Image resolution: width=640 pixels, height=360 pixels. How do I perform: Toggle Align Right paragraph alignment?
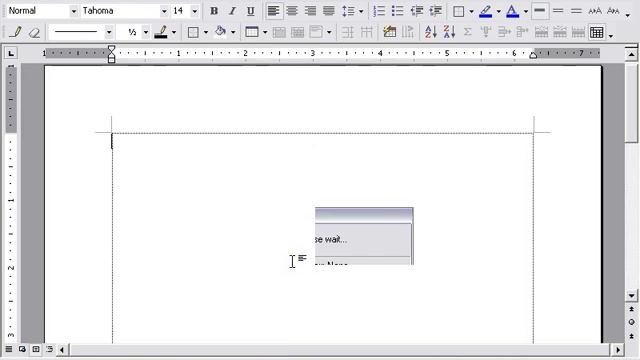pyautogui.click(x=310, y=11)
